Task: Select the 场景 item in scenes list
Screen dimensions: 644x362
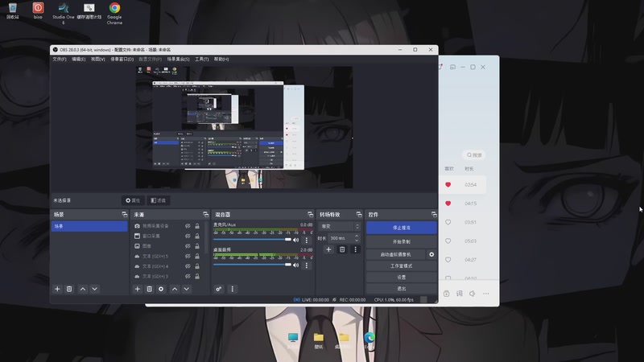Action: point(89,226)
